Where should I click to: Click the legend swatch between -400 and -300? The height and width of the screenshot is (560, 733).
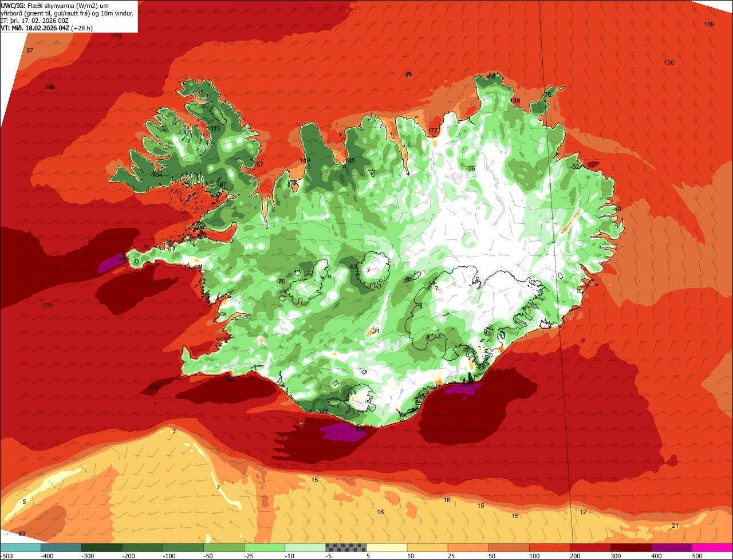pyautogui.click(x=61, y=547)
